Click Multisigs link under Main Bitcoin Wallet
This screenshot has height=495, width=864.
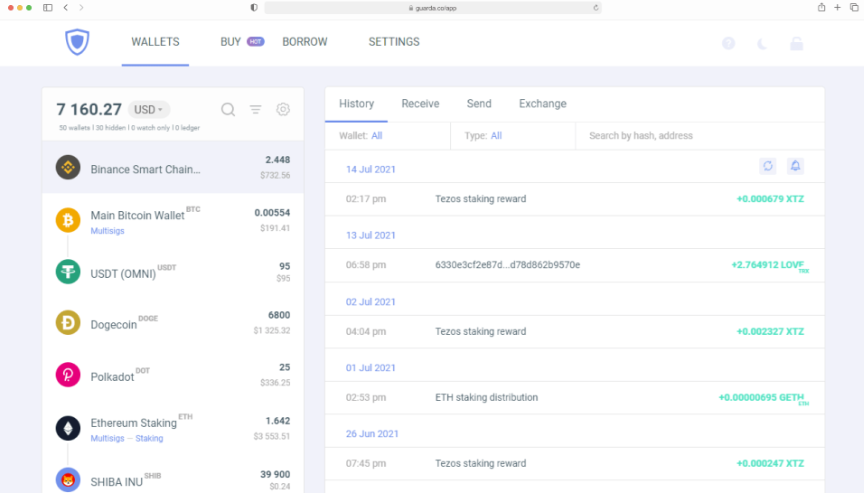coord(107,231)
